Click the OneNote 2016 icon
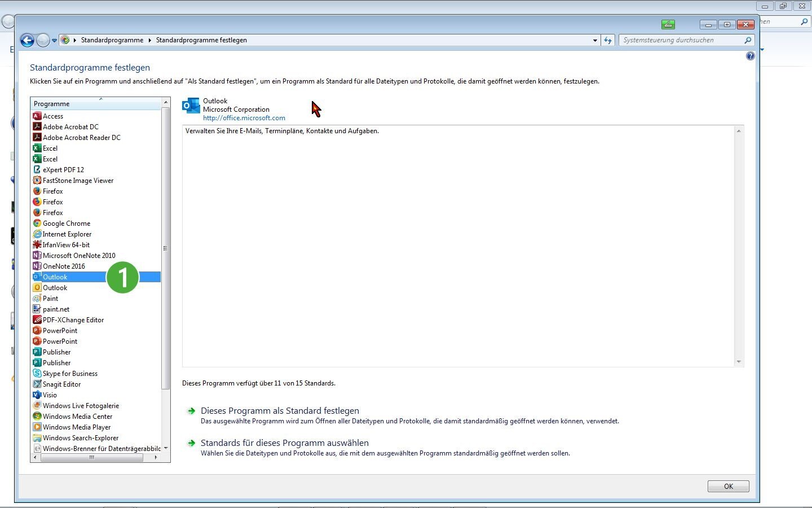812x508 pixels. pyautogui.click(x=37, y=266)
